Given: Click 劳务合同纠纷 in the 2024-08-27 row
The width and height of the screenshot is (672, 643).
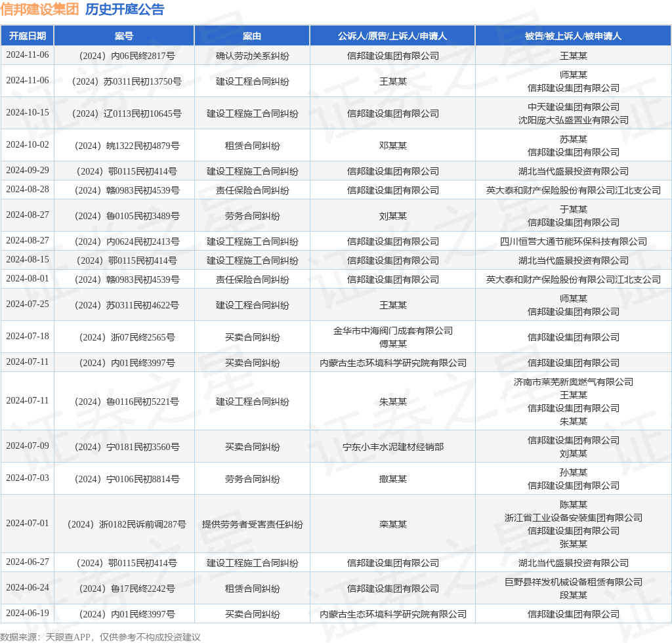Looking at the screenshot, I should pyautogui.click(x=252, y=216).
